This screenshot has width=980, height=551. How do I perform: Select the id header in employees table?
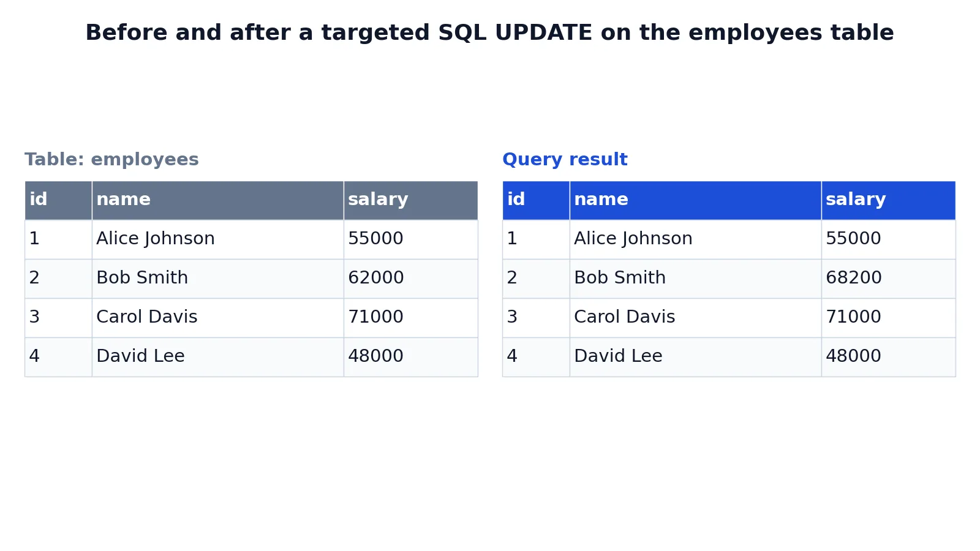click(58, 200)
